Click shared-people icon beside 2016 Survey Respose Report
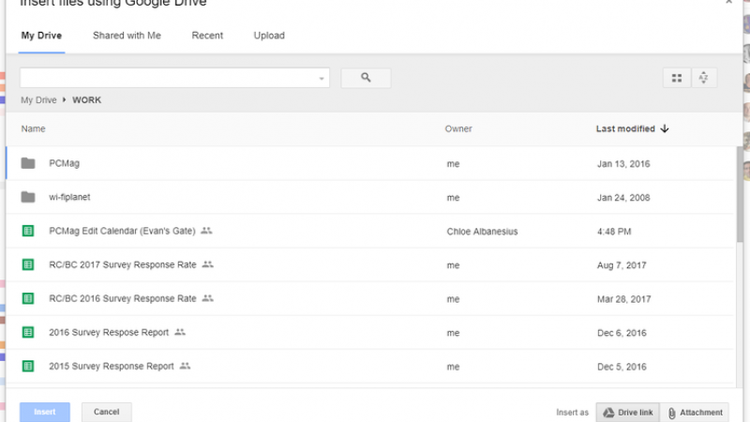750x422 pixels. coord(180,332)
